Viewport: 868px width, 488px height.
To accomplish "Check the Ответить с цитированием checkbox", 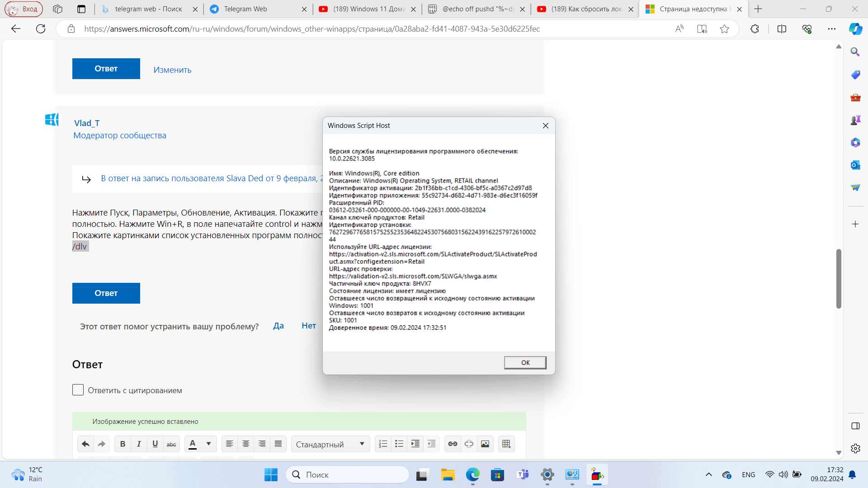I will (x=78, y=390).
